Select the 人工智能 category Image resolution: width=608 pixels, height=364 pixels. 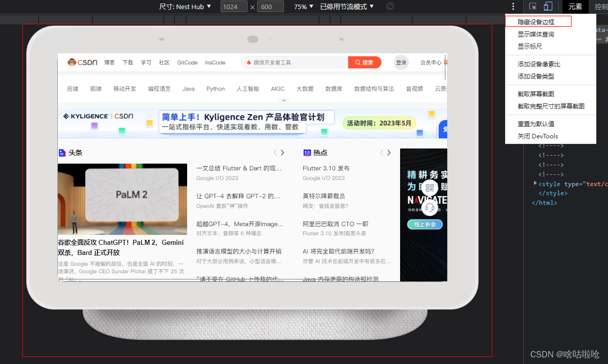248,89
